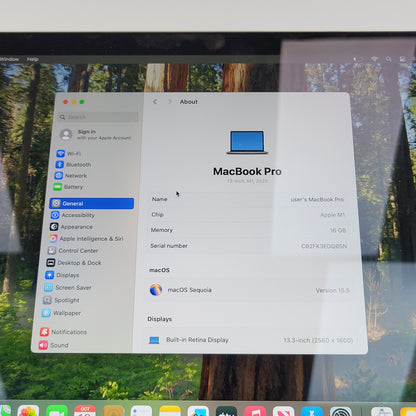Click the "Version 15.5" text
416x416 pixels.
pyautogui.click(x=333, y=290)
